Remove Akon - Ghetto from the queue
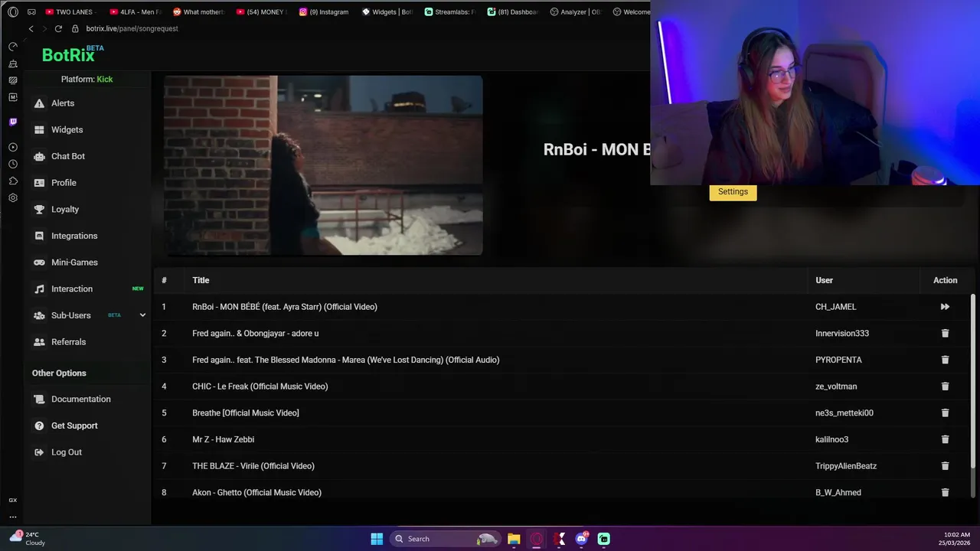The height and width of the screenshot is (551, 980). pyautogui.click(x=945, y=493)
